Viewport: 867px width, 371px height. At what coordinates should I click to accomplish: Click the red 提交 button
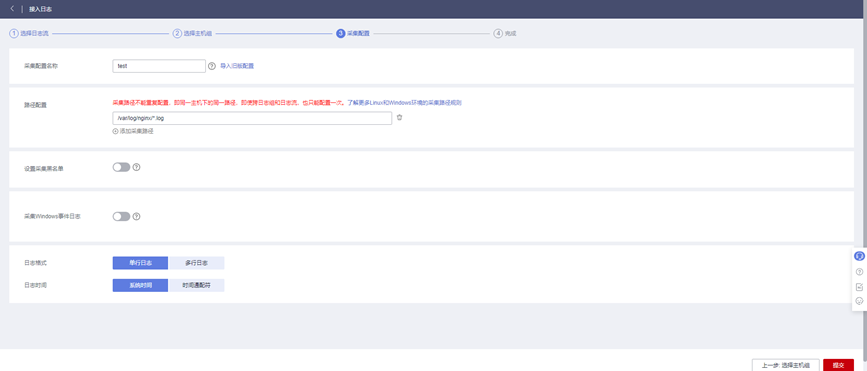tap(838, 365)
